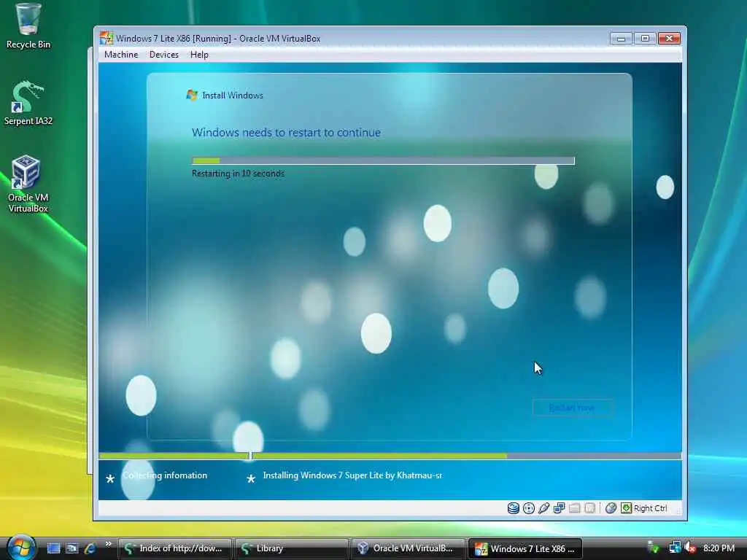This screenshot has width=747, height=560.
Task: Select the Recycle Bin desktop icon
Action: coord(28,26)
